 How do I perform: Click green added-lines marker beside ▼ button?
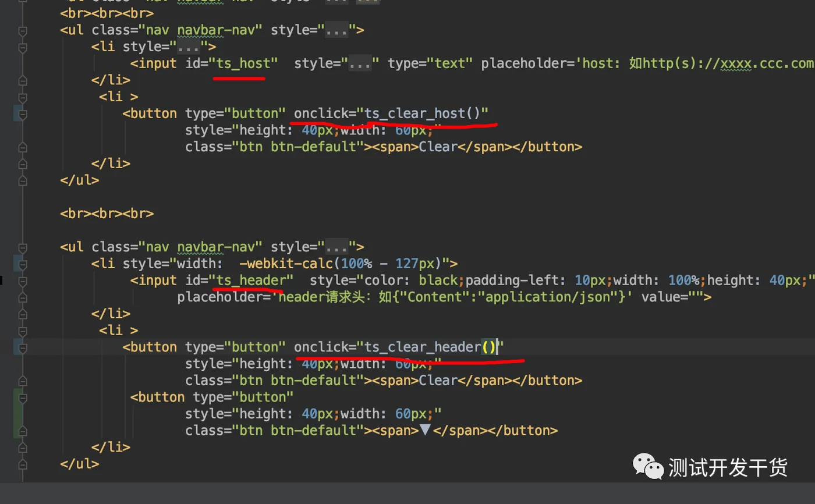18,414
